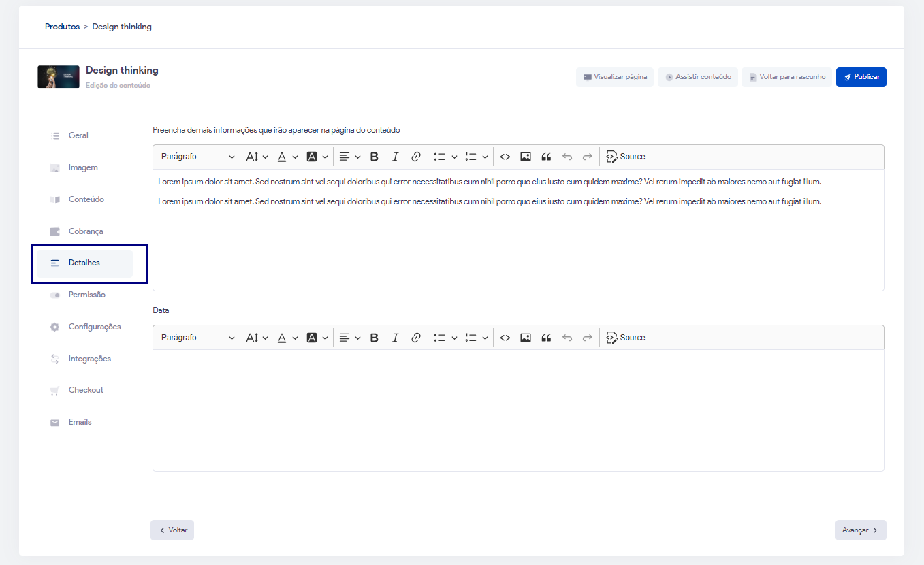Insert code in the Data editor toolbar
The height and width of the screenshot is (565, 924).
tap(505, 338)
